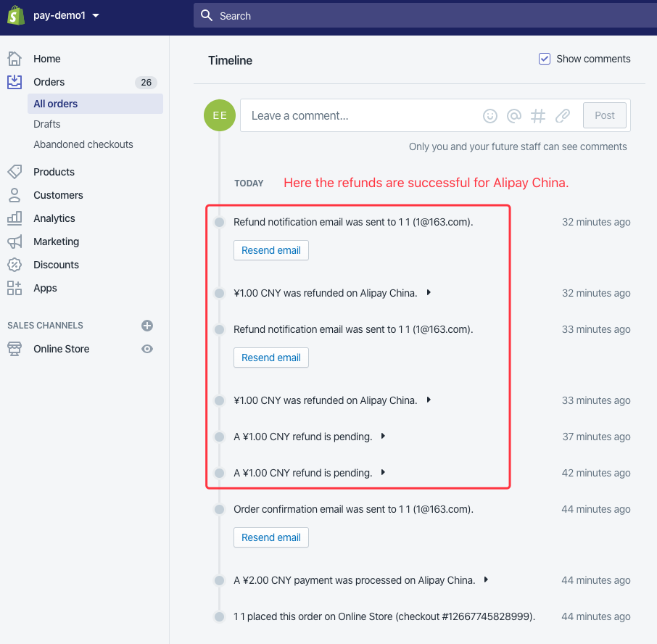This screenshot has width=657, height=644.
Task: Click the emoji smiley icon in comment box
Action: [491, 115]
